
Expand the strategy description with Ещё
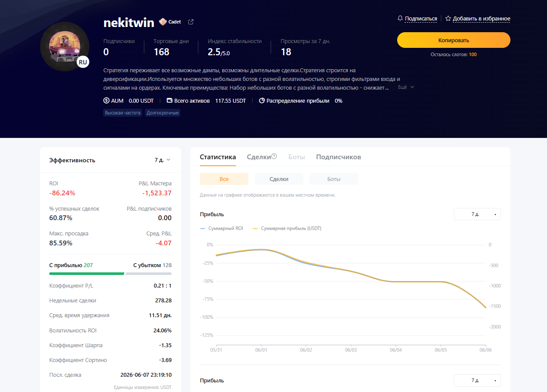(x=406, y=87)
